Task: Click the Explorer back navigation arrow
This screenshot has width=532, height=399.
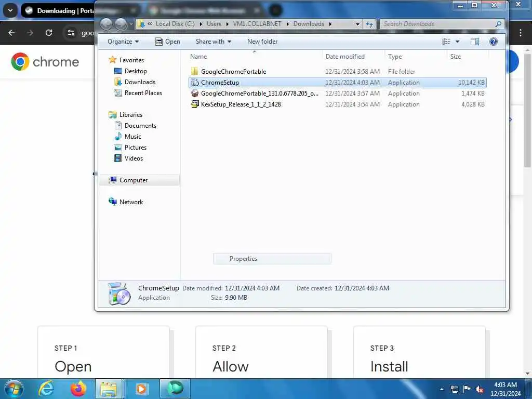Action: point(106,24)
